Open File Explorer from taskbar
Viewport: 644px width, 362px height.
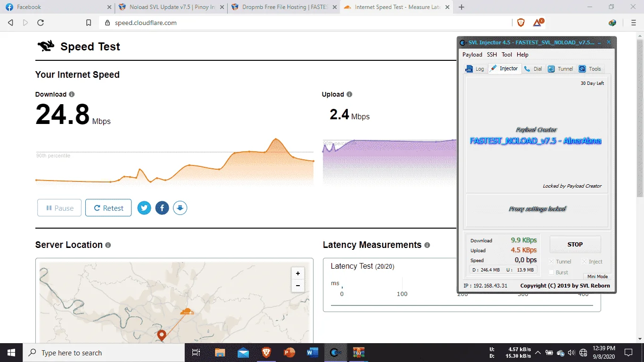[x=220, y=353]
